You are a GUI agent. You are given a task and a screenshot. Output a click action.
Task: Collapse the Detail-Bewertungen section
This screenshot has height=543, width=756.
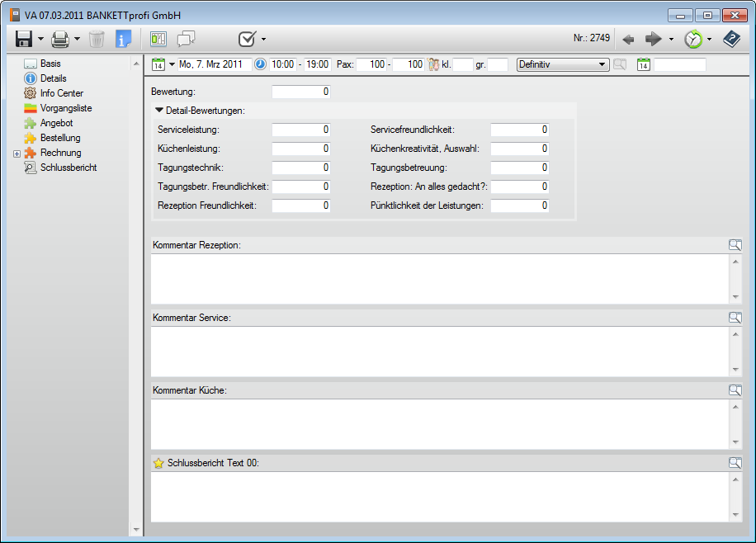pos(159,110)
